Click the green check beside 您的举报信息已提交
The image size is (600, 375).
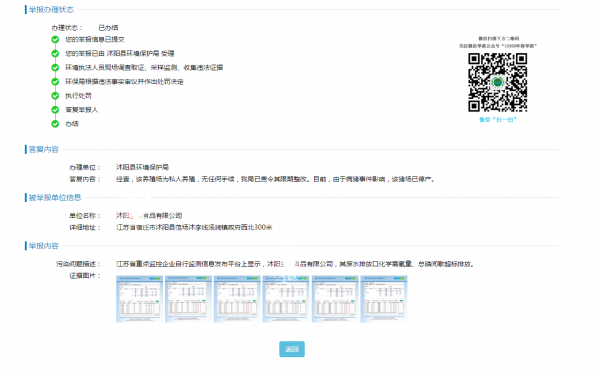(55, 39)
